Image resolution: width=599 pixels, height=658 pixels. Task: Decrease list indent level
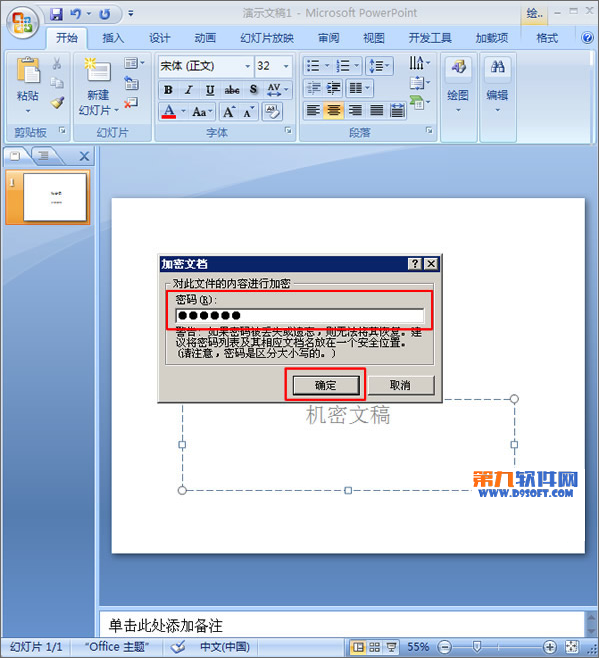[x=313, y=88]
